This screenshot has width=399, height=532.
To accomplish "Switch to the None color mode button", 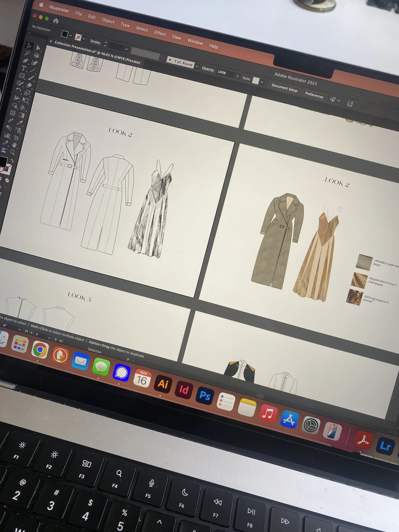I will pyautogui.click(x=7, y=180).
